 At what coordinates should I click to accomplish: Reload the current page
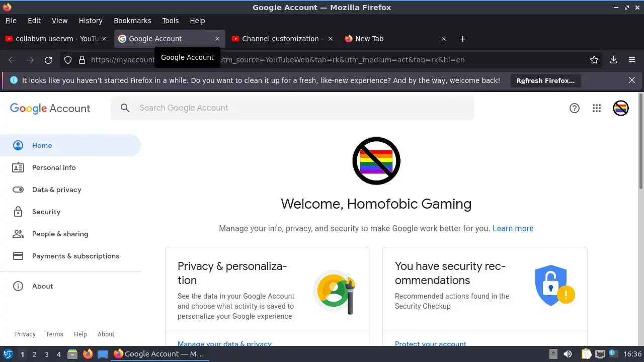tap(48, 60)
